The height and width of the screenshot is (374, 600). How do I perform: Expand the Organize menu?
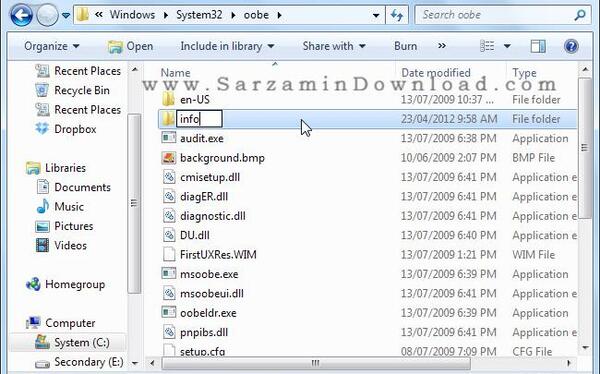[52, 46]
